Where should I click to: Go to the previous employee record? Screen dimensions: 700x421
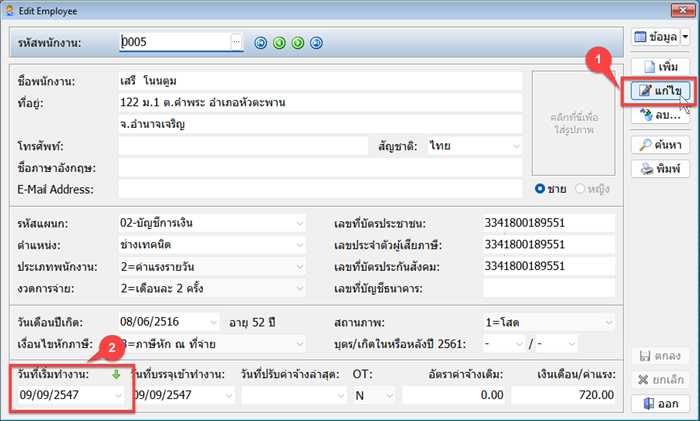(279, 42)
